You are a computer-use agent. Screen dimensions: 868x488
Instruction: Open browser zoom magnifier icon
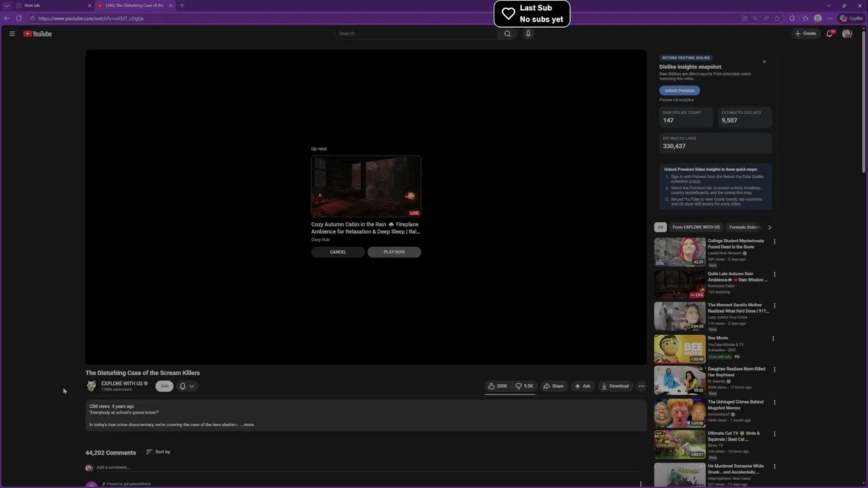pos(755,18)
